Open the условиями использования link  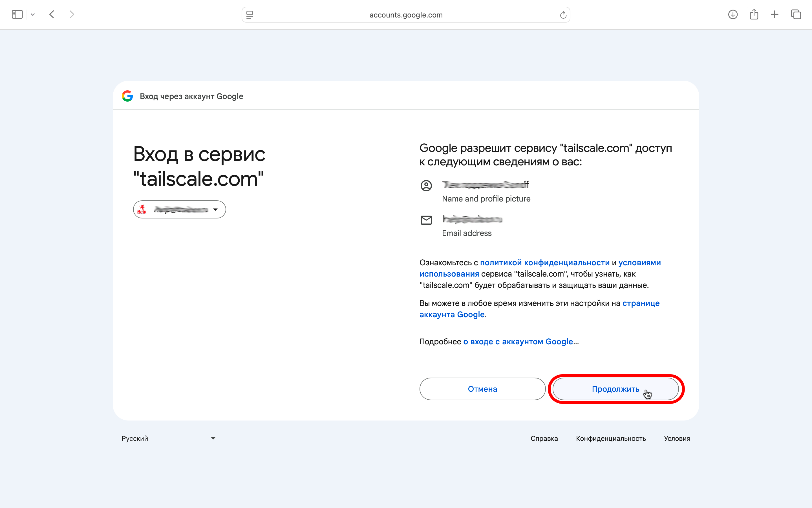(540, 268)
